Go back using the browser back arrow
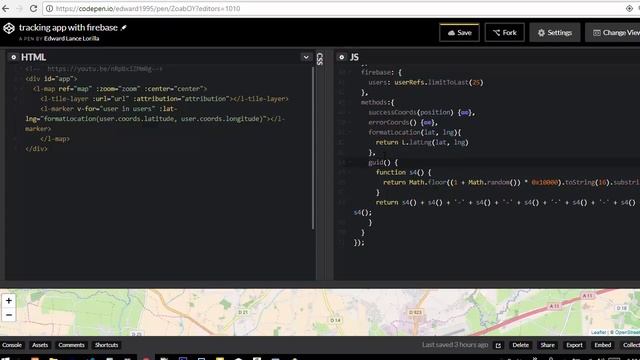This screenshot has width=640, height=360. tap(6, 8)
